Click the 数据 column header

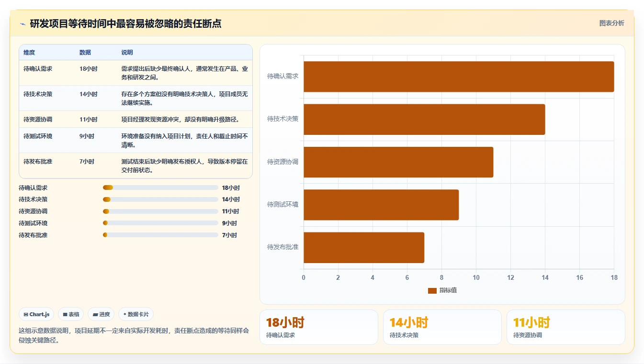[x=85, y=53]
